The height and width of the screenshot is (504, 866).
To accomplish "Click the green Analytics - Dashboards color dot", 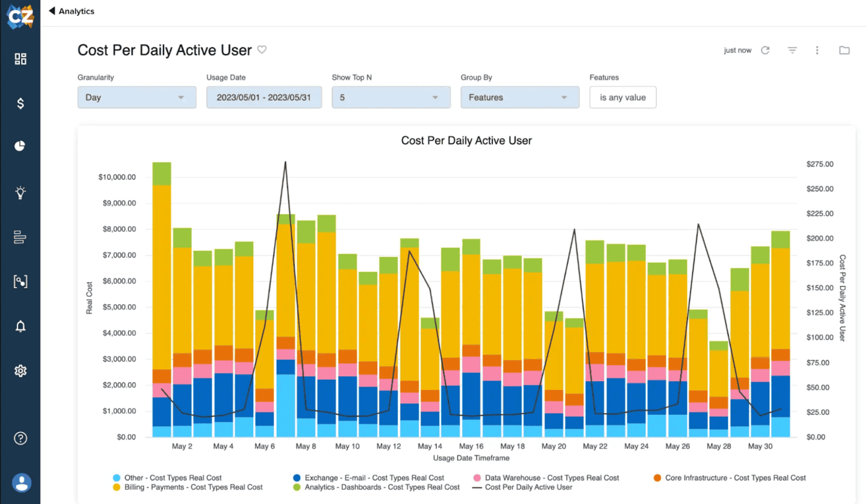I will pos(296,487).
